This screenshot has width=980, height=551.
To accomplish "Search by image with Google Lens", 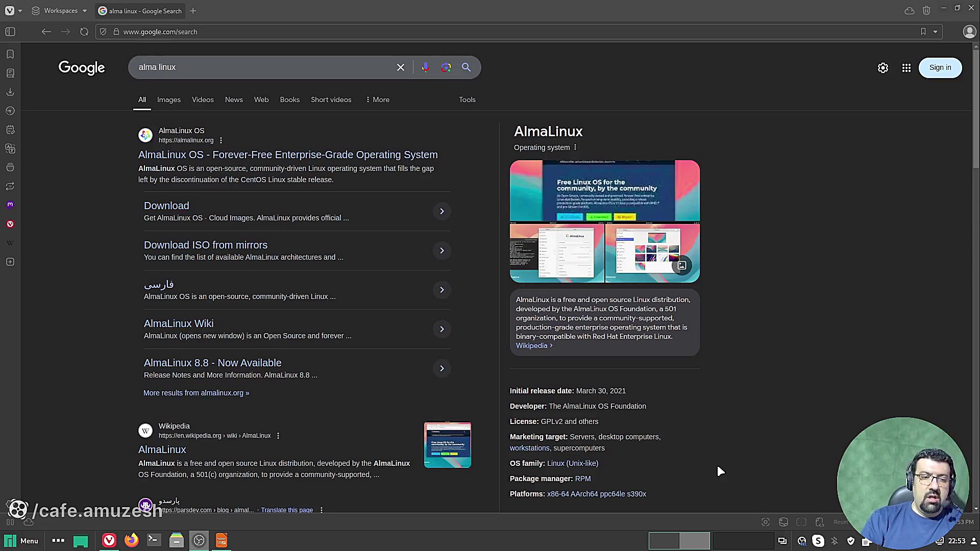I will [x=446, y=67].
